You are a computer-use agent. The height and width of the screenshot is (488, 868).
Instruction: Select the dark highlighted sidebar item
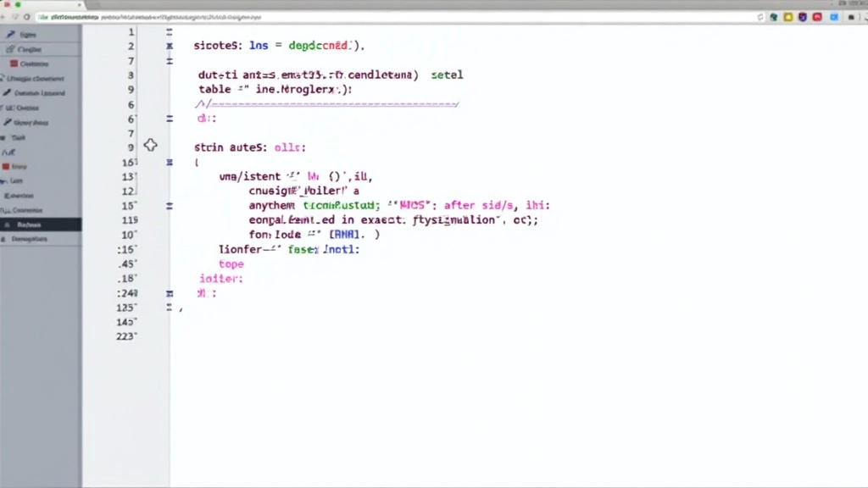tap(41, 225)
